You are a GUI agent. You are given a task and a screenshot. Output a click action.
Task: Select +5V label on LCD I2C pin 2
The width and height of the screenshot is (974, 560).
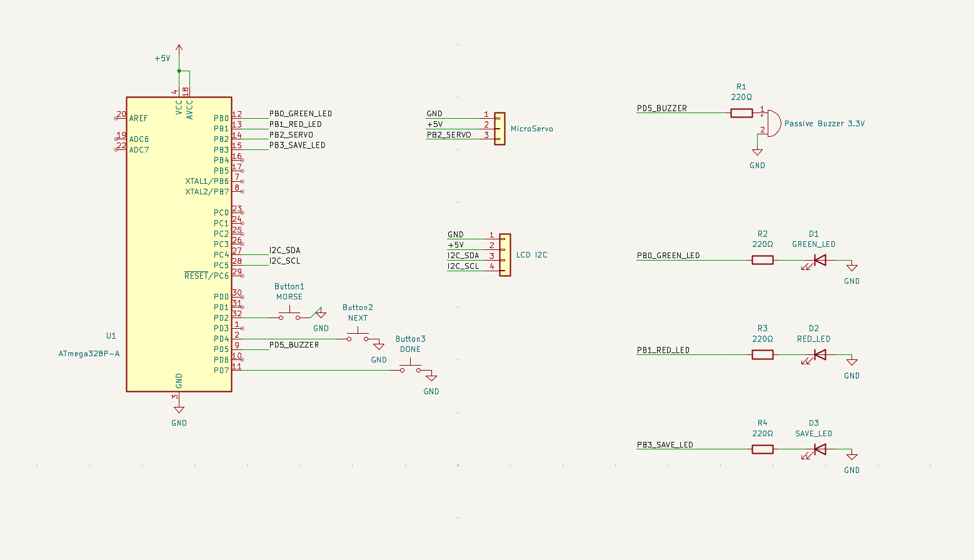(456, 245)
